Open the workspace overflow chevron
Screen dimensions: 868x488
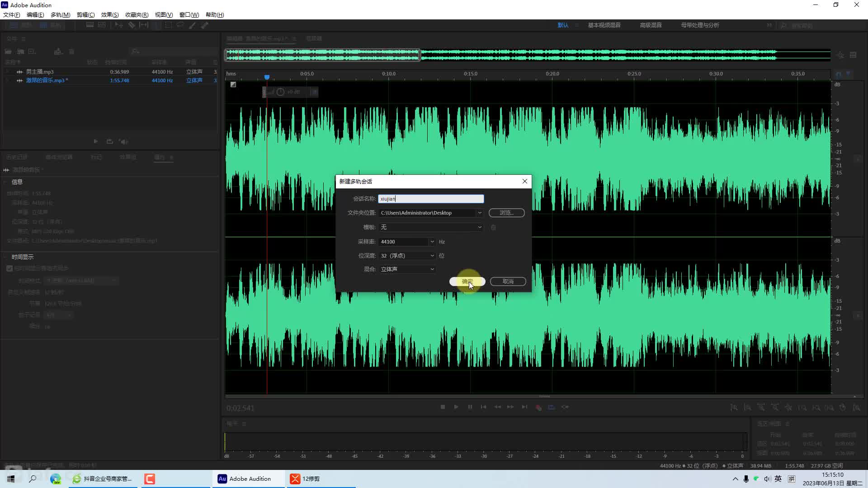coord(769,25)
